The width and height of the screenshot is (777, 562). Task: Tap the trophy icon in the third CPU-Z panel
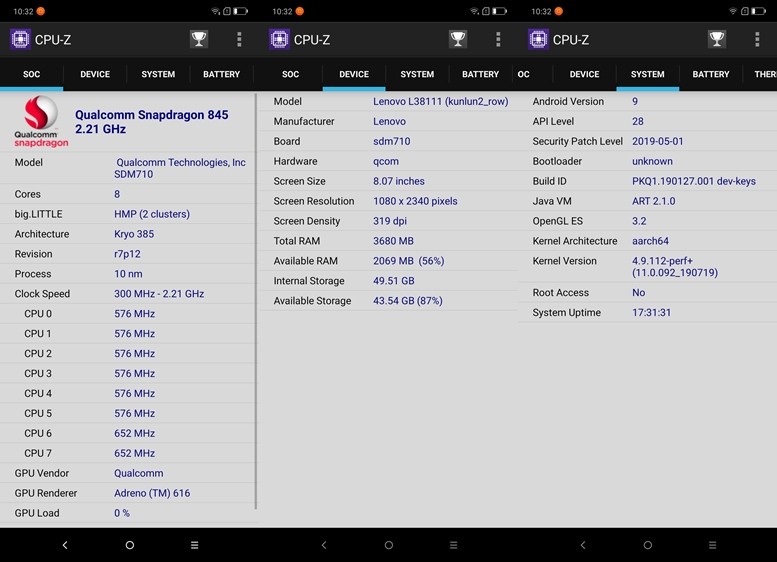point(717,39)
